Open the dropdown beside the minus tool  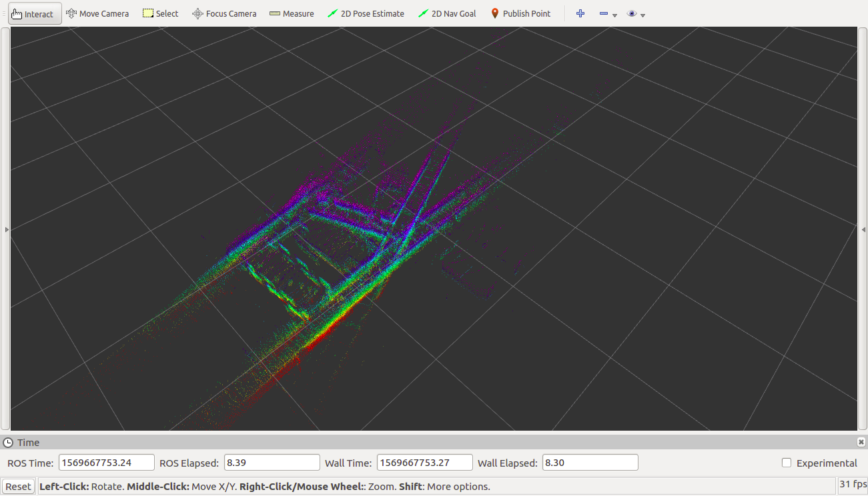pyautogui.click(x=614, y=15)
